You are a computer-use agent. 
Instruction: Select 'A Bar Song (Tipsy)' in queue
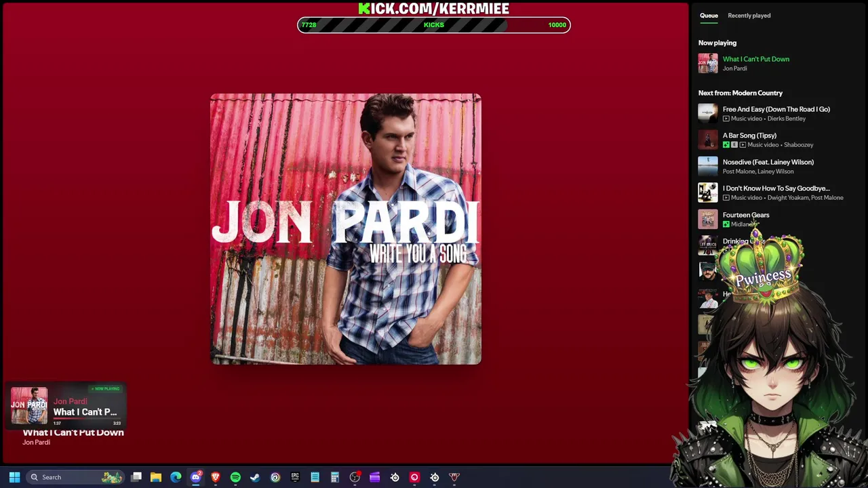click(x=749, y=136)
